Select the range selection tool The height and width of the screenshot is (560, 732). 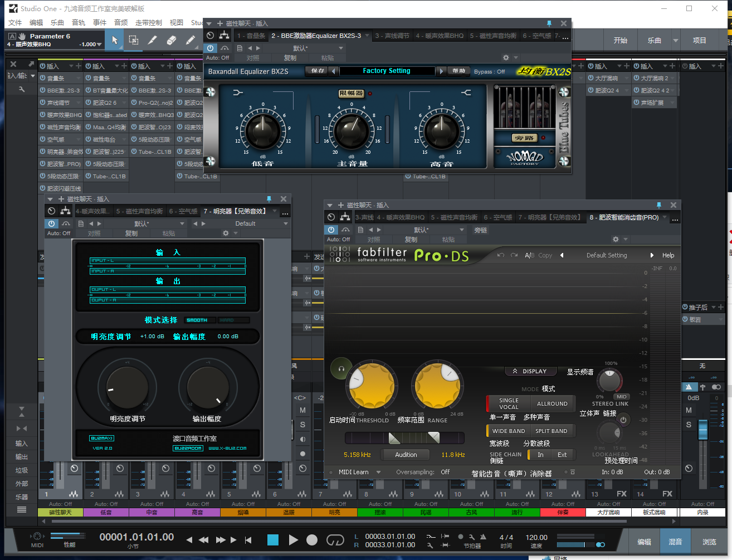(134, 40)
